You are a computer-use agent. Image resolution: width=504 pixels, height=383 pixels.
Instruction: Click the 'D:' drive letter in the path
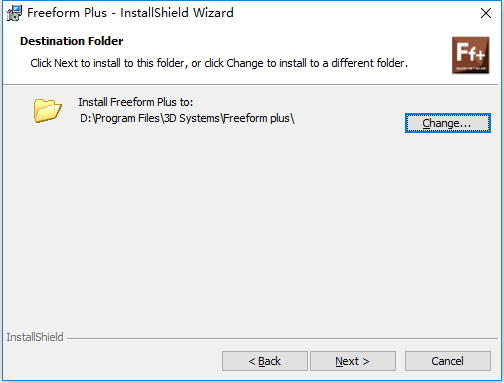(x=86, y=118)
